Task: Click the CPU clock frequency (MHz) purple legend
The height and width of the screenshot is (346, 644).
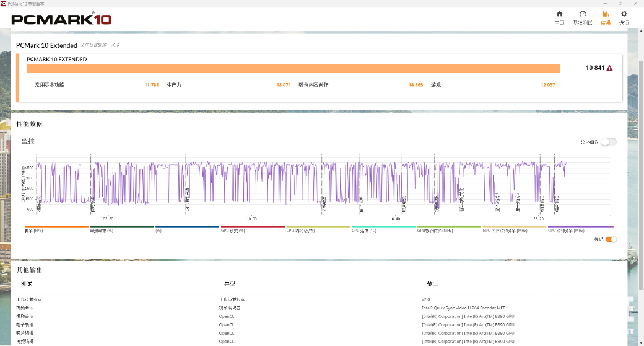Action: [580, 230]
